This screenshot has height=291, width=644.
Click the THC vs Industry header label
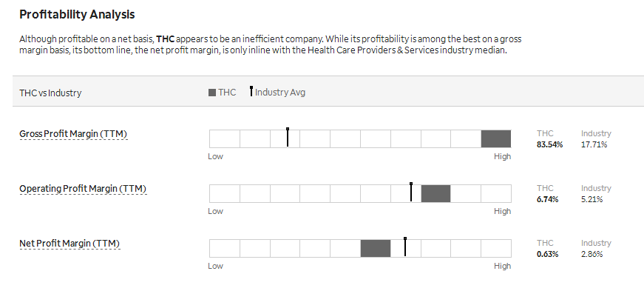[50, 93]
